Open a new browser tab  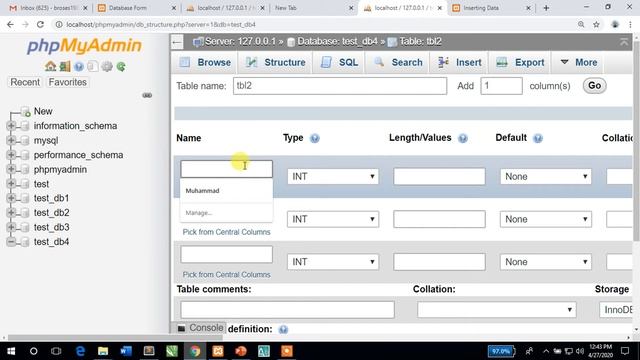click(546, 8)
